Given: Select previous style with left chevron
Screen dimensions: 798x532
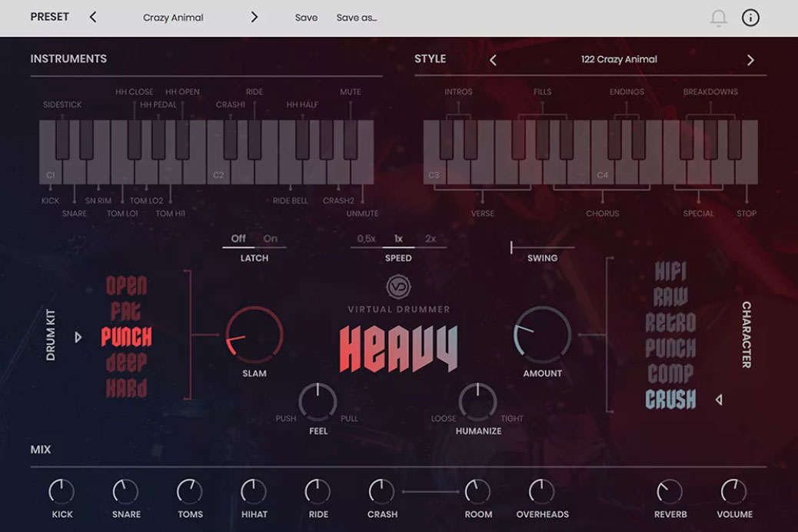Looking at the screenshot, I should tap(493, 60).
